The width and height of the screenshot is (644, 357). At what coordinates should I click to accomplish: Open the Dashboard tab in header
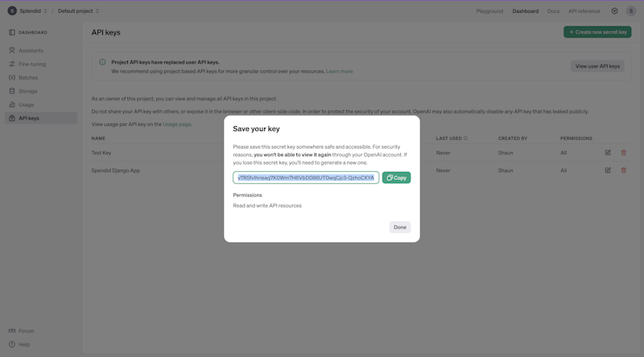pyautogui.click(x=526, y=11)
